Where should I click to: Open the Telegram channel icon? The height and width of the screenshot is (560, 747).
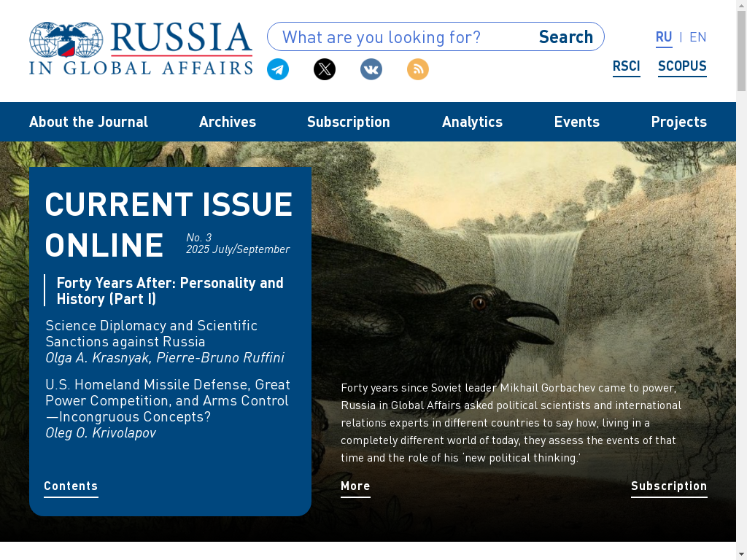278,69
